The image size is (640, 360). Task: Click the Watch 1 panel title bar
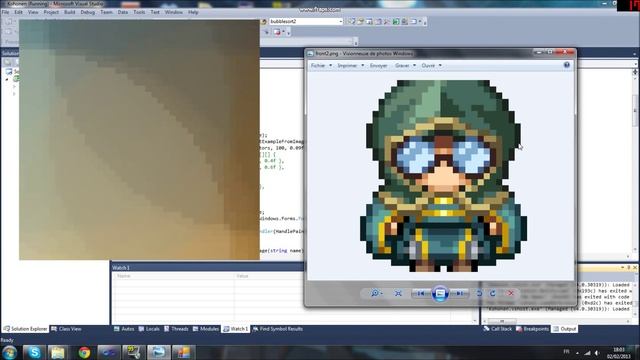point(207,267)
